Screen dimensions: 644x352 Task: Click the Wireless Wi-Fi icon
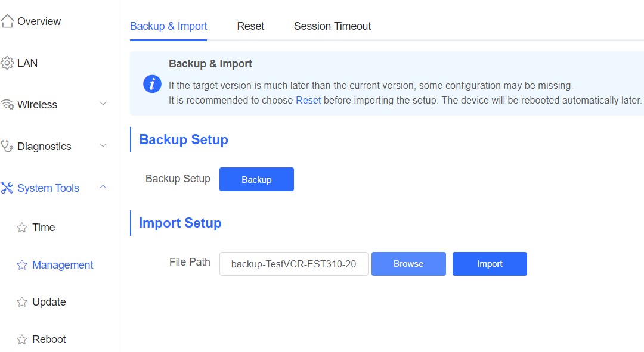[7, 105]
